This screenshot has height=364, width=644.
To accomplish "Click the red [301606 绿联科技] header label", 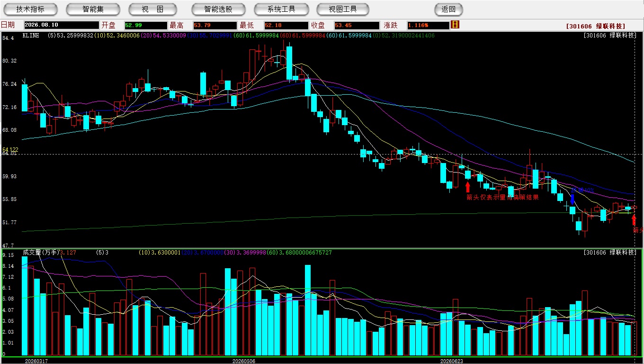I will click(x=595, y=26).
